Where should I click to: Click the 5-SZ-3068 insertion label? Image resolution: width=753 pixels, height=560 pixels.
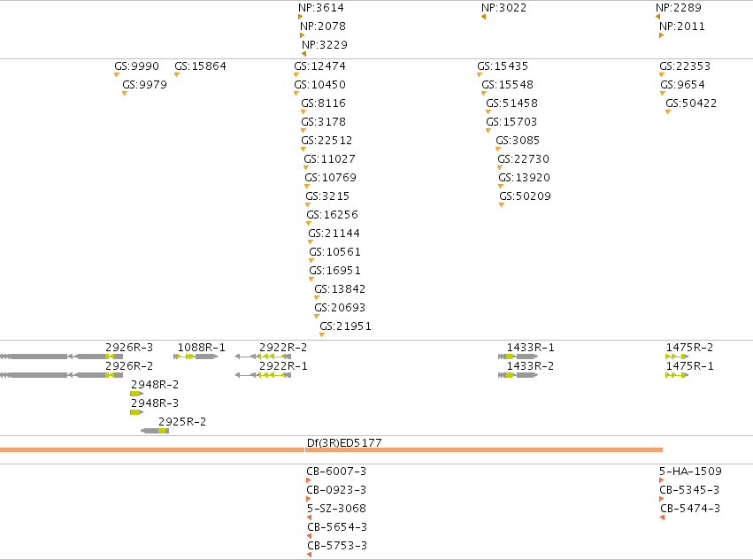point(336,509)
